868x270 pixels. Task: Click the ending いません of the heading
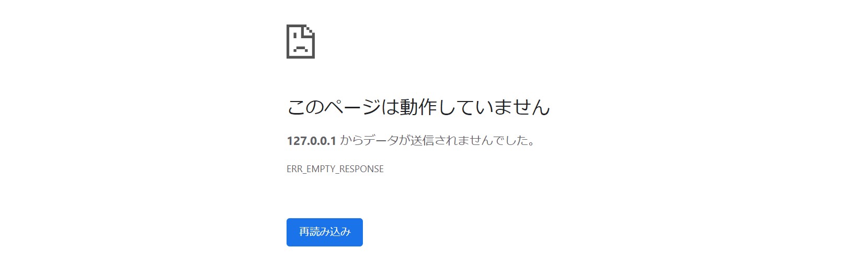coord(512,107)
